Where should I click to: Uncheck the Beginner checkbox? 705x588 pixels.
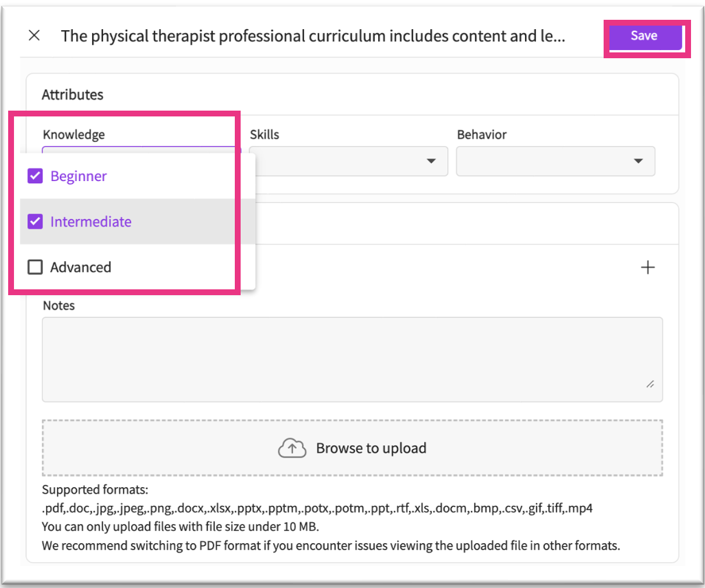tap(36, 176)
